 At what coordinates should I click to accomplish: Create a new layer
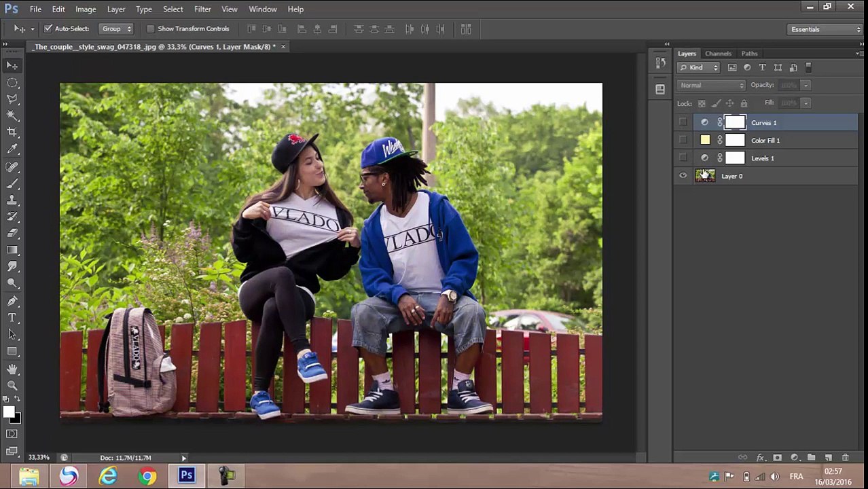[x=828, y=458]
